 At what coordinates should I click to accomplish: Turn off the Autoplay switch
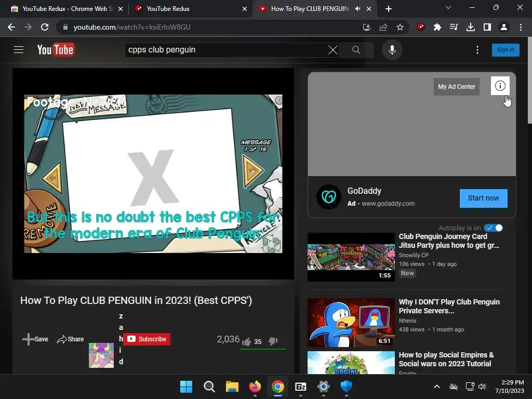point(493,228)
